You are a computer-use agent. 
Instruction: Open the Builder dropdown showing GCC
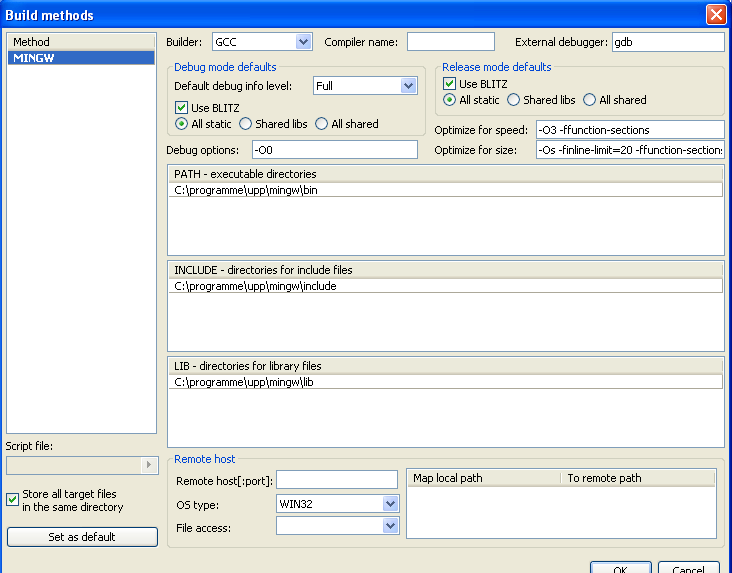[303, 42]
